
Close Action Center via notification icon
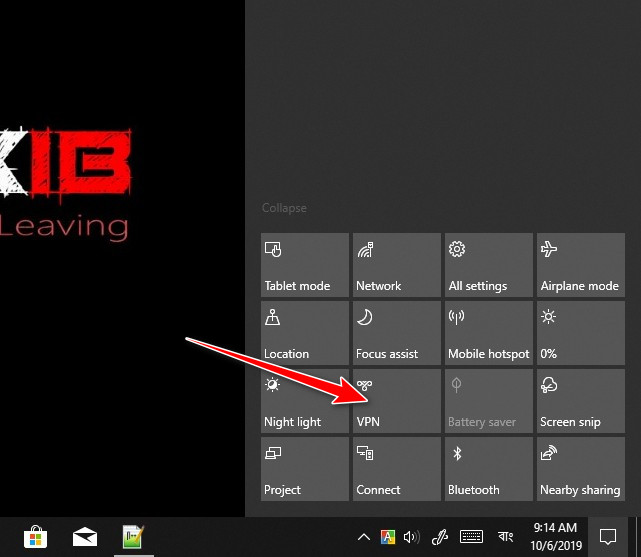point(607,537)
